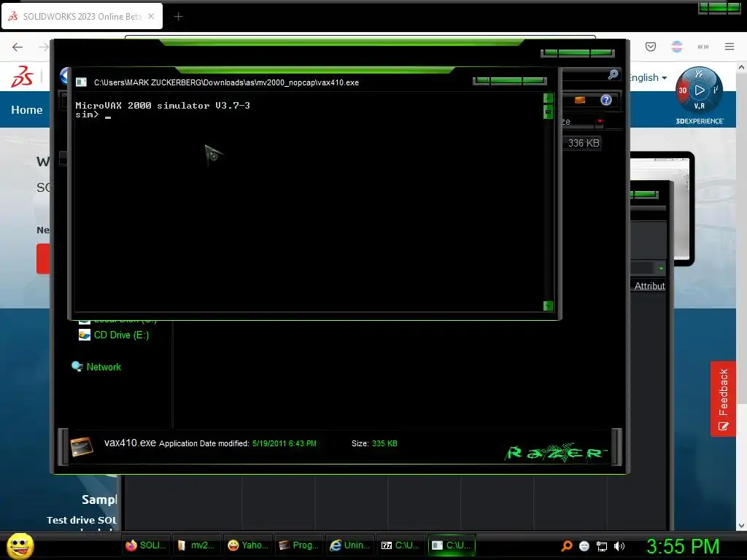747x560 pixels.
Task: Click the console scrollbar thumb
Action: coord(548,112)
